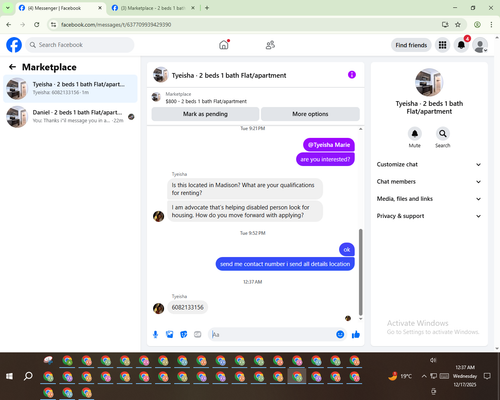The height and width of the screenshot is (400, 500).
Task: Open the Daniel conversation in the list
Action: (x=70, y=117)
